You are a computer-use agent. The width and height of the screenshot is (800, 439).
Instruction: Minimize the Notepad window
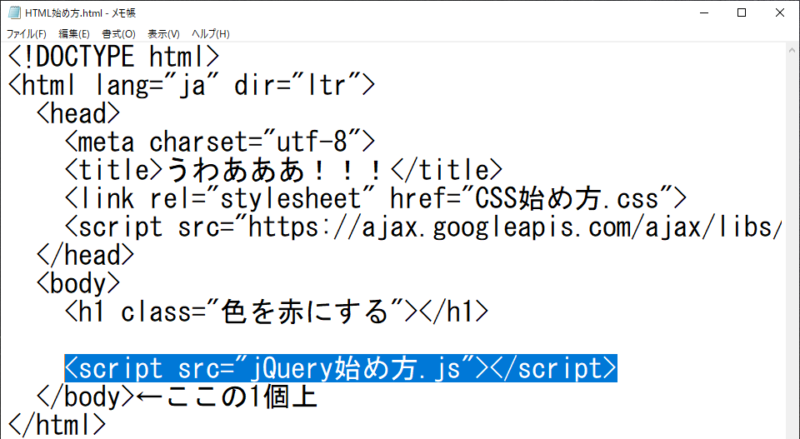pyautogui.click(x=705, y=13)
